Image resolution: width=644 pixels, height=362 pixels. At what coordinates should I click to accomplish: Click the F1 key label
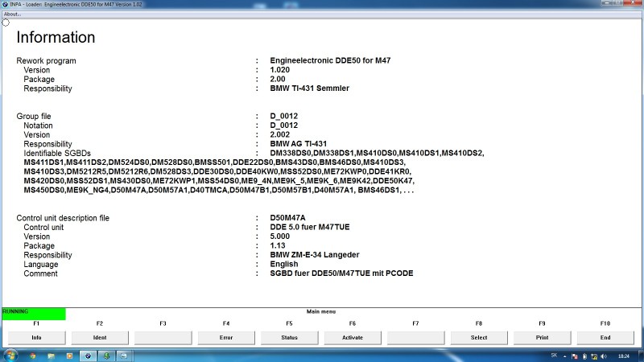(x=36, y=323)
